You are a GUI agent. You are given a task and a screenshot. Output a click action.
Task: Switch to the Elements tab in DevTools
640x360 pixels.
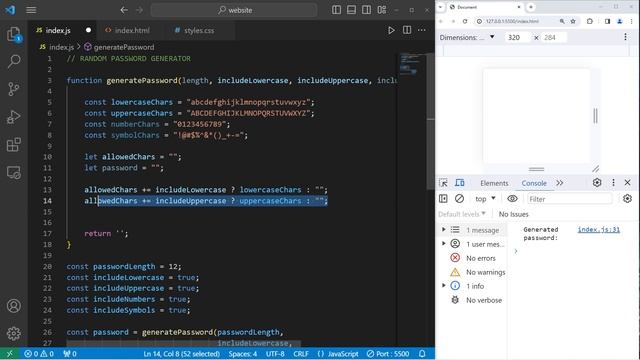[494, 183]
